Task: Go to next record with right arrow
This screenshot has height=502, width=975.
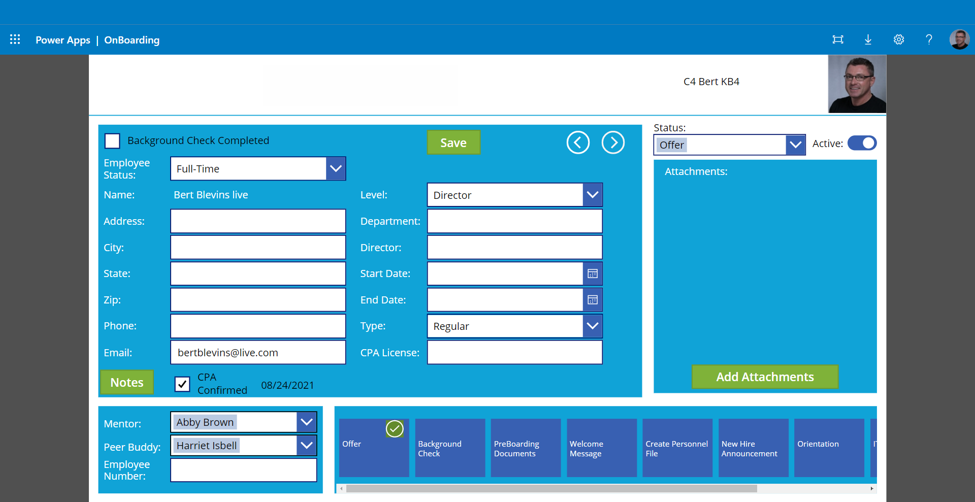Action: [x=613, y=143]
